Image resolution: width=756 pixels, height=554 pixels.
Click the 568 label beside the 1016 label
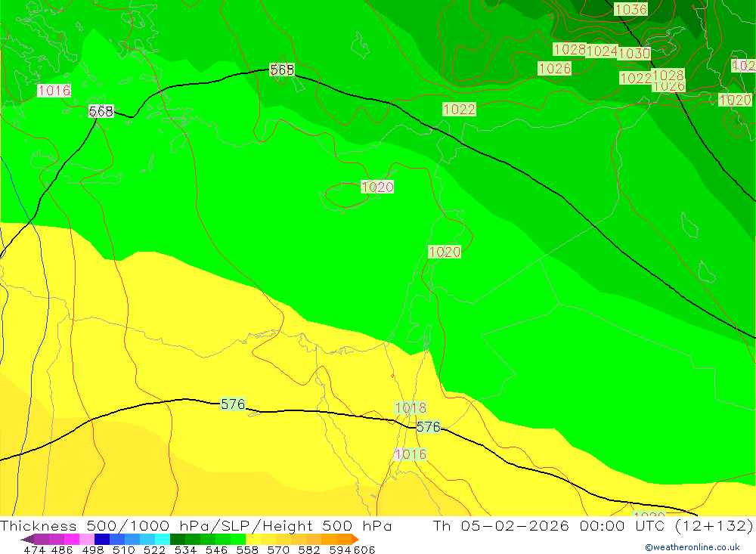point(101,111)
